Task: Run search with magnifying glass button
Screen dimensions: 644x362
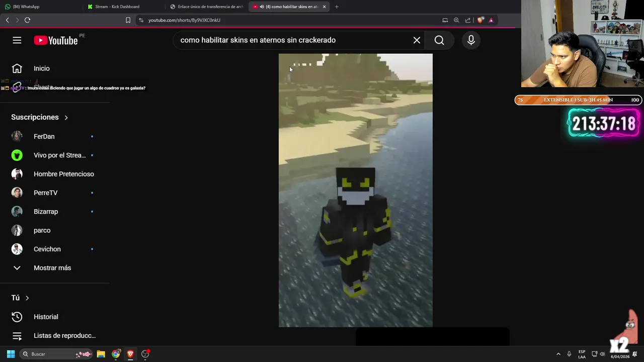Action: point(439,40)
